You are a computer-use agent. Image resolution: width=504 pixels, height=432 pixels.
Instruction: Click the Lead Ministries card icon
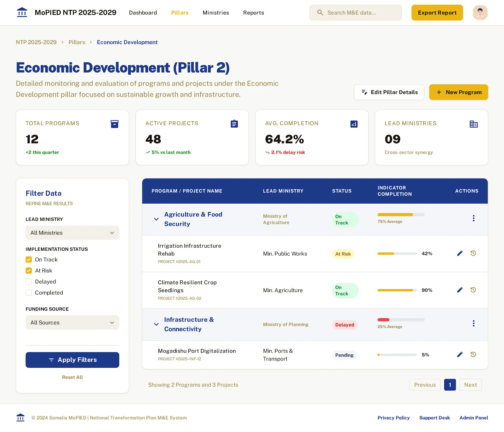tap(474, 124)
